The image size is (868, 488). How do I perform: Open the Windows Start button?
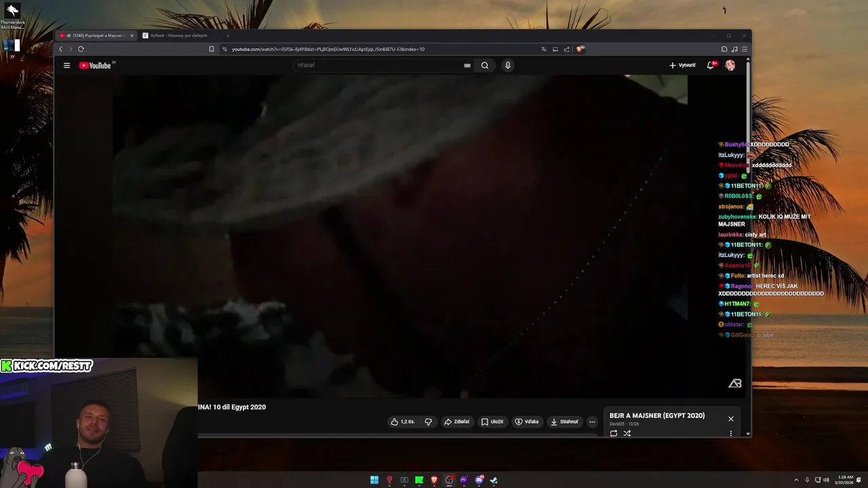(x=374, y=480)
